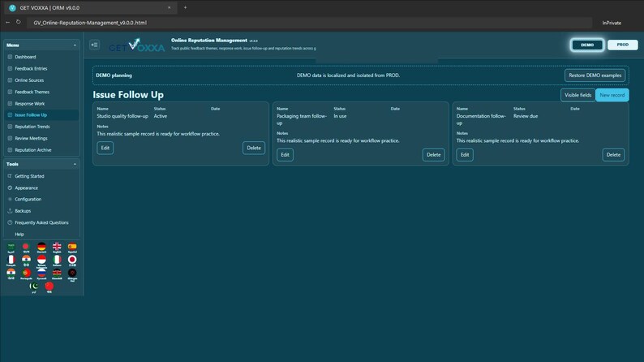Choose Português via the Portuguese flag
Image resolution: width=644 pixels, height=362 pixels.
pos(26,274)
